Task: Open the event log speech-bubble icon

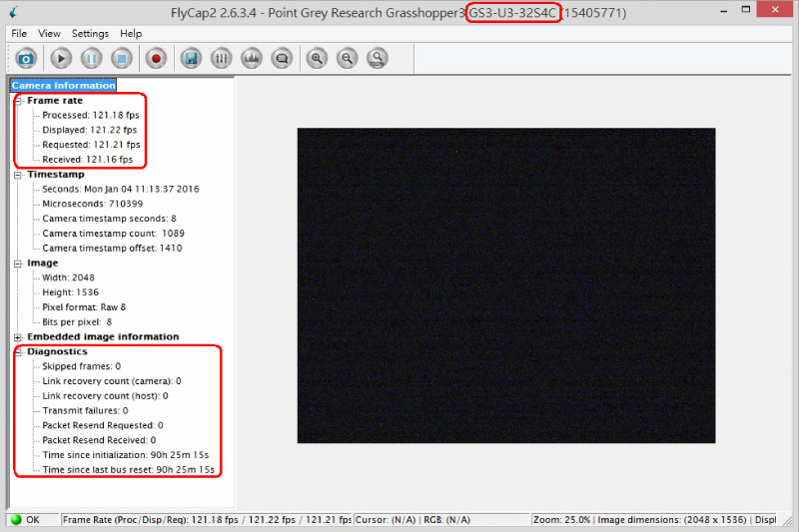Action: tap(282, 59)
